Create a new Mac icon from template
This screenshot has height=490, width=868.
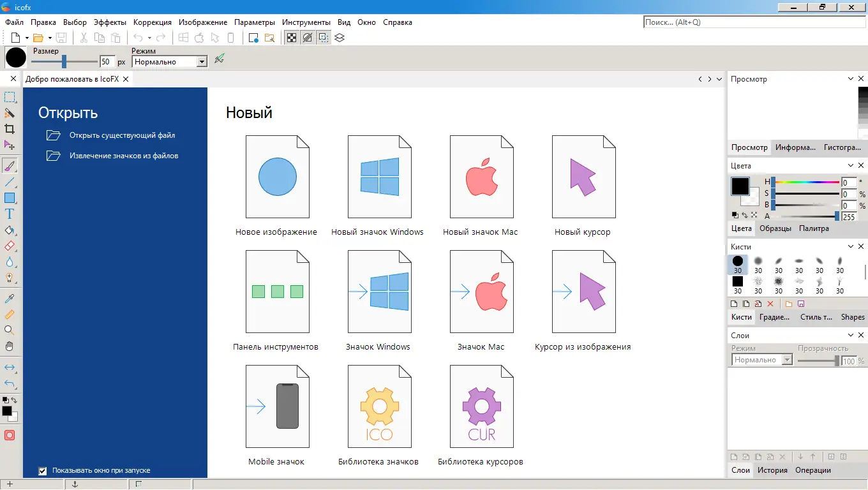pyautogui.click(x=481, y=177)
